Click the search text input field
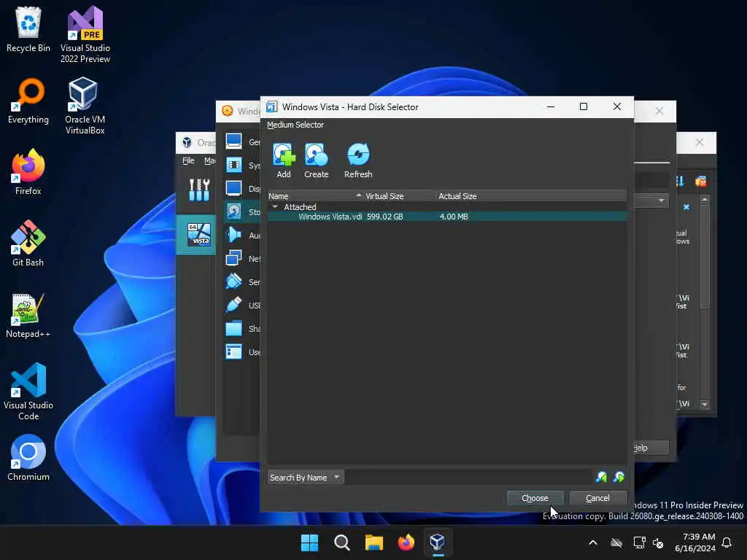This screenshot has height=560, width=747. [x=468, y=477]
